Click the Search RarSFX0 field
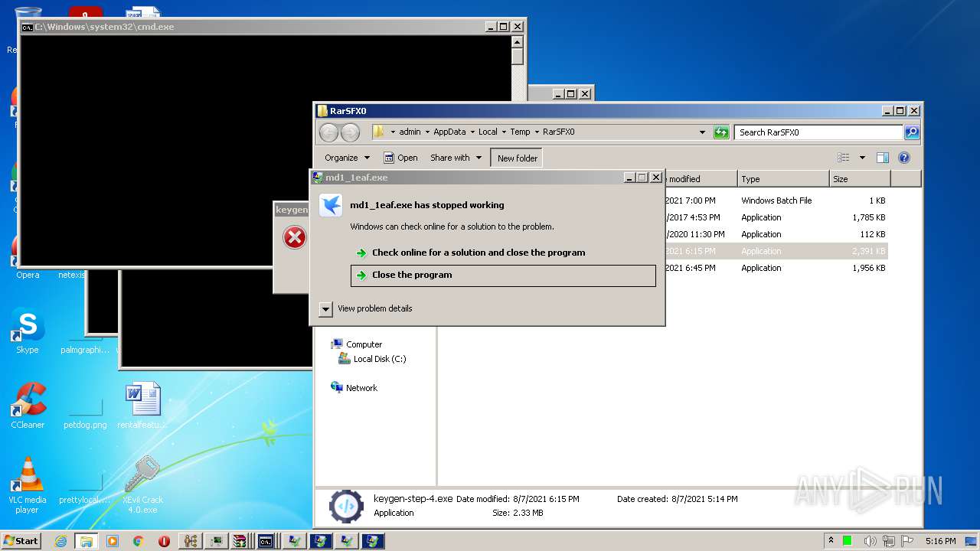This screenshot has width=980, height=551. click(818, 132)
